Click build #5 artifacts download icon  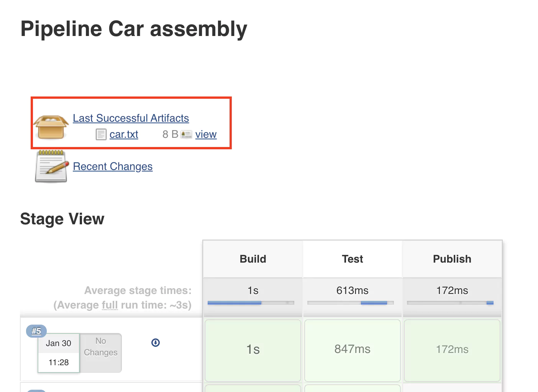[156, 343]
